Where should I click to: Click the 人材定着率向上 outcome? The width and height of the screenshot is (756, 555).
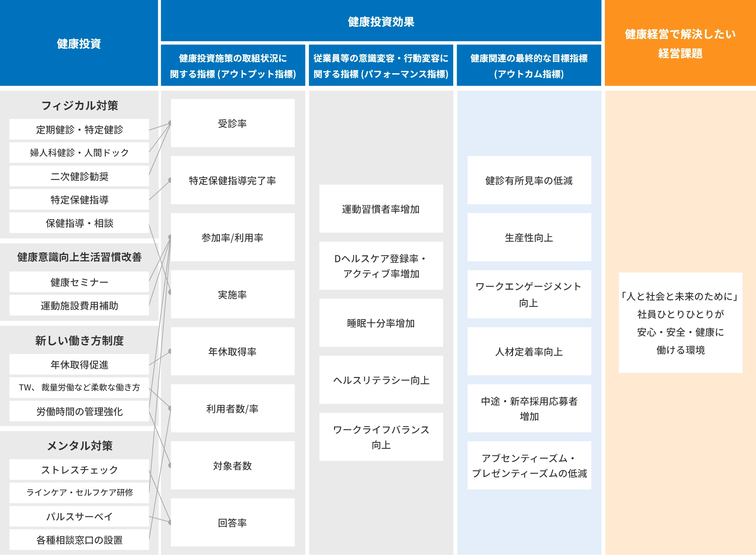point(529,352)
